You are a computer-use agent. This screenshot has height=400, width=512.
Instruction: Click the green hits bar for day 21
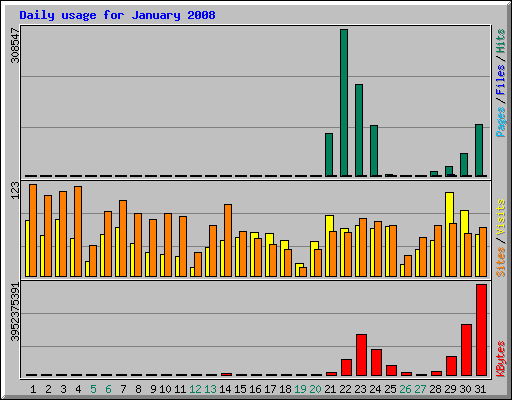[329, 155]
